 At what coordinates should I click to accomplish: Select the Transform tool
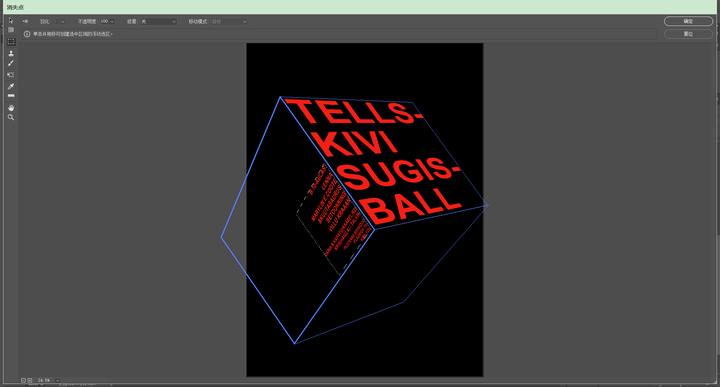tap(11, 74)
